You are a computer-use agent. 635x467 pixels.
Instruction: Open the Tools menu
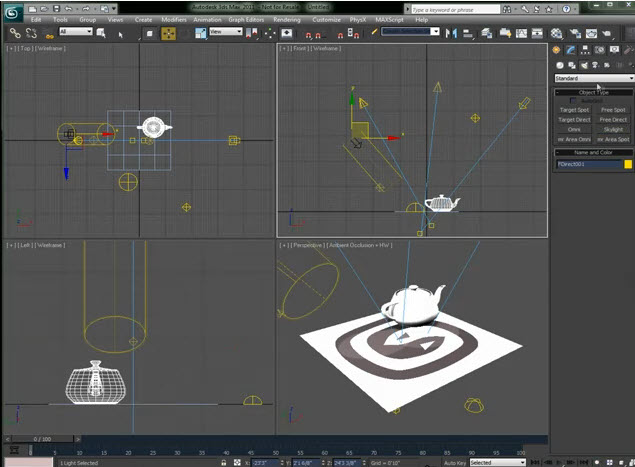click(60, 19)
